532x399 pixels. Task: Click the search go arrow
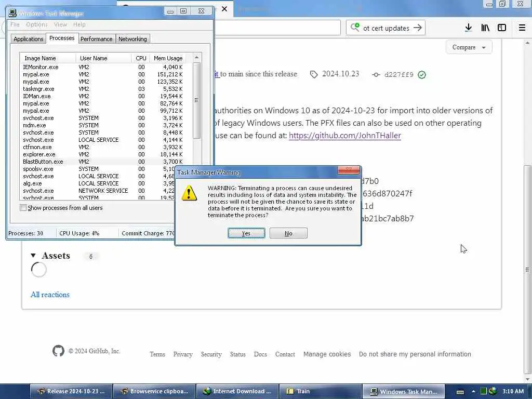point(418,28)
